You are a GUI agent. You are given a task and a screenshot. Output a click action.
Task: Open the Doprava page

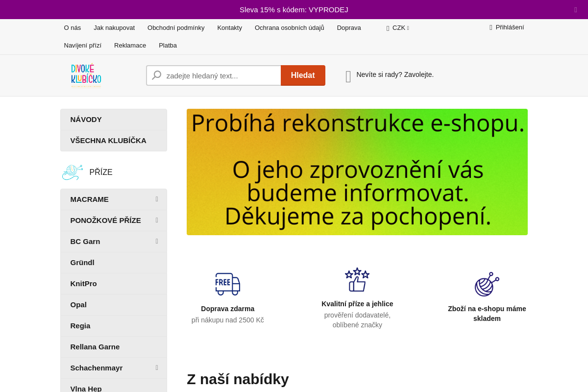pos(349,28)
